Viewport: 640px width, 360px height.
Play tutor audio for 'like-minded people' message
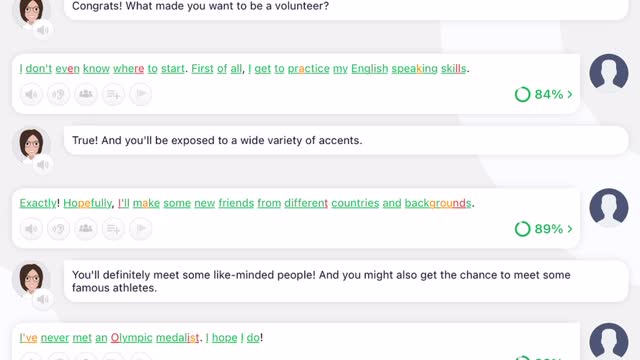42,300
